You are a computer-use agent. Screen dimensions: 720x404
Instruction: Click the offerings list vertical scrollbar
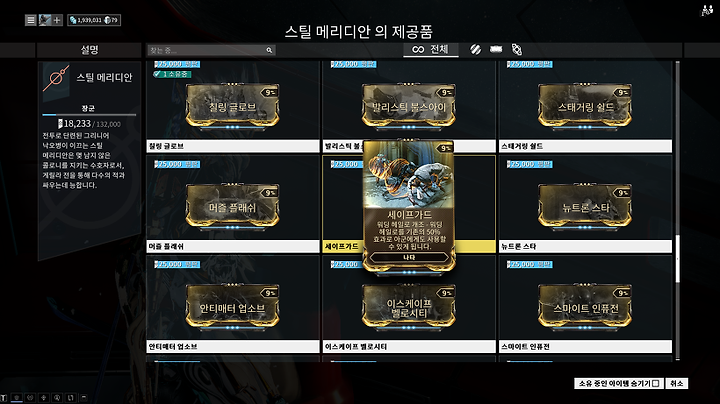point(677,210)
